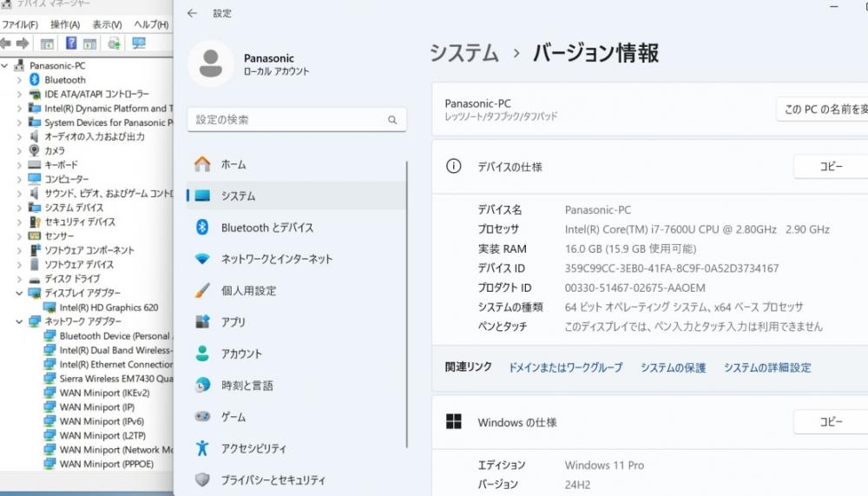Click the Settings sidebar scrollbar

(x=407, y=304)
